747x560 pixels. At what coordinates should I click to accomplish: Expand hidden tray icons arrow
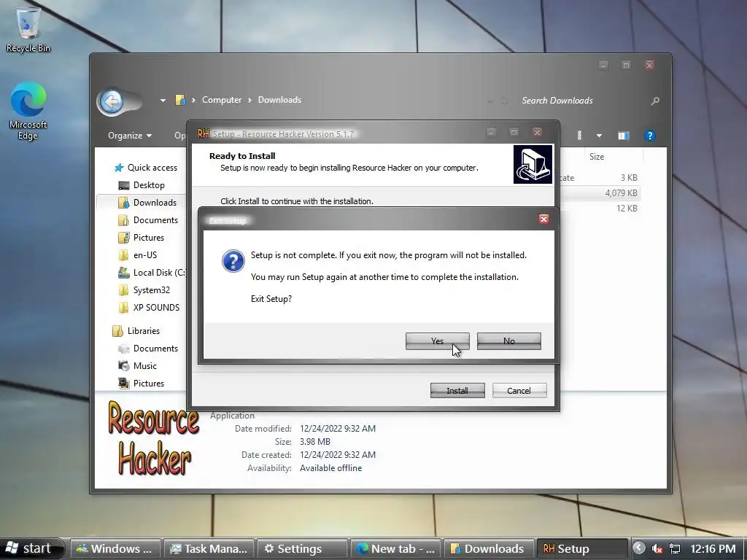tap(639, 548)
